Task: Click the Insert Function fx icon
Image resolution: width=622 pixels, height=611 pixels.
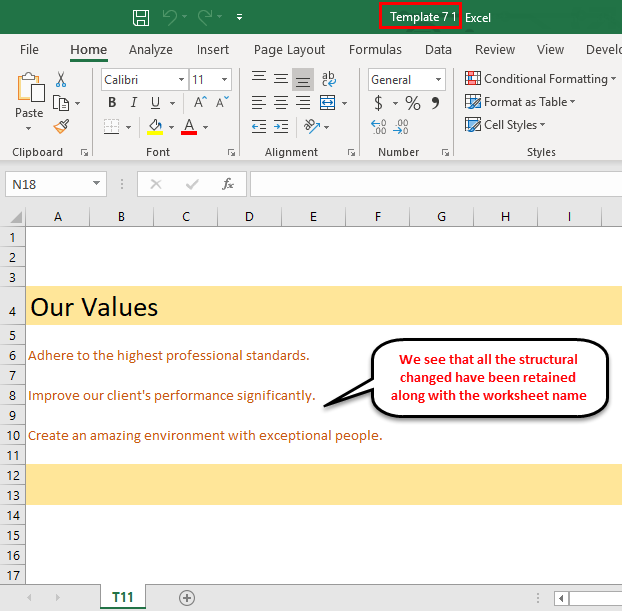Action: (227, 184)
